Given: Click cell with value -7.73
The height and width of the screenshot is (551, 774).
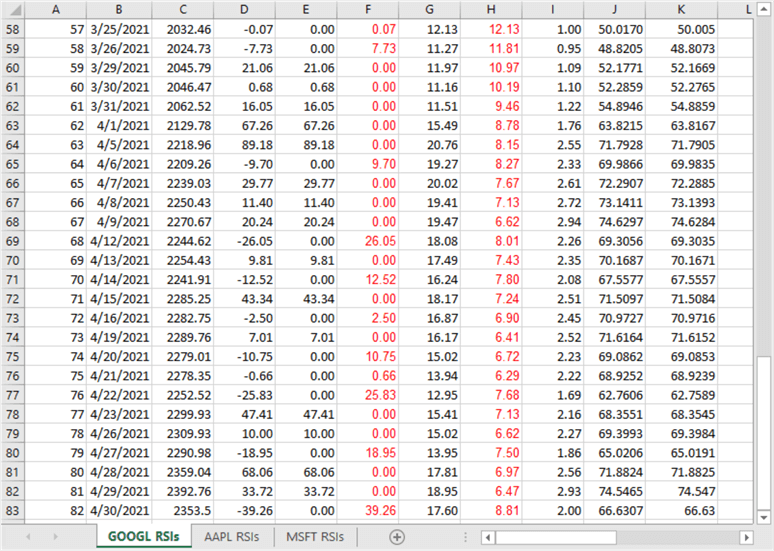Looking at the screenshot, I should click(x=244, y=48).
